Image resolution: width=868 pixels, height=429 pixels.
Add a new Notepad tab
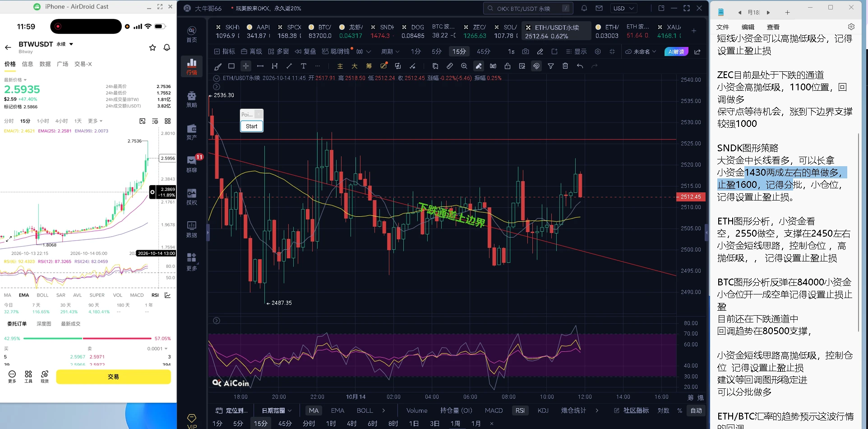pyautogui.click(x=787, y=12)
